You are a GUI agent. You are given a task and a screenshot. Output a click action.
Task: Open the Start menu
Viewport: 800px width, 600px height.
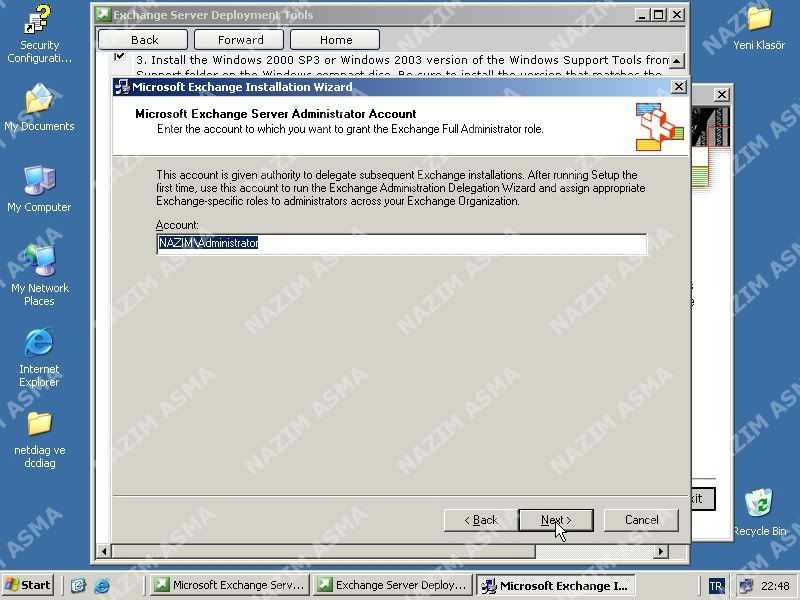[28, 585]
